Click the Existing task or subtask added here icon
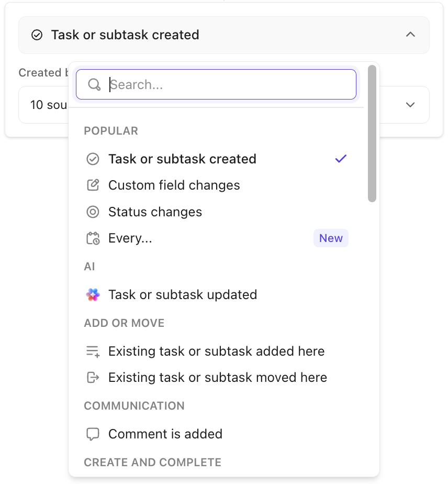 [x=93, y=351]
